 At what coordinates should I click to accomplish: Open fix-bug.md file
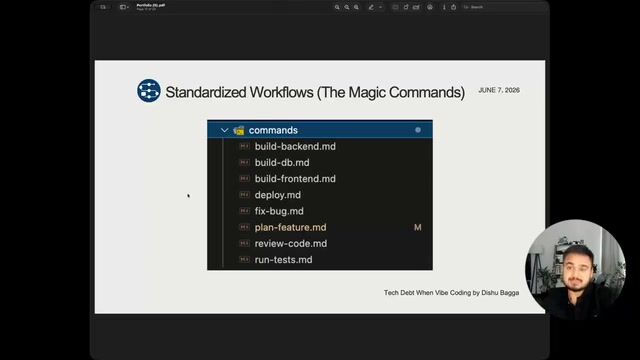(x=279, y=211)
